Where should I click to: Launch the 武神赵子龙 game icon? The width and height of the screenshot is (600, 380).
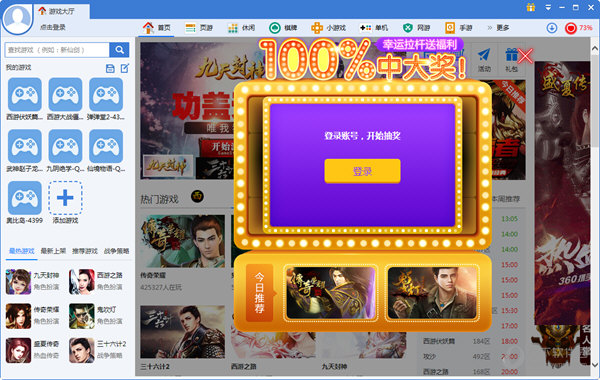click(x=25, y=146)
